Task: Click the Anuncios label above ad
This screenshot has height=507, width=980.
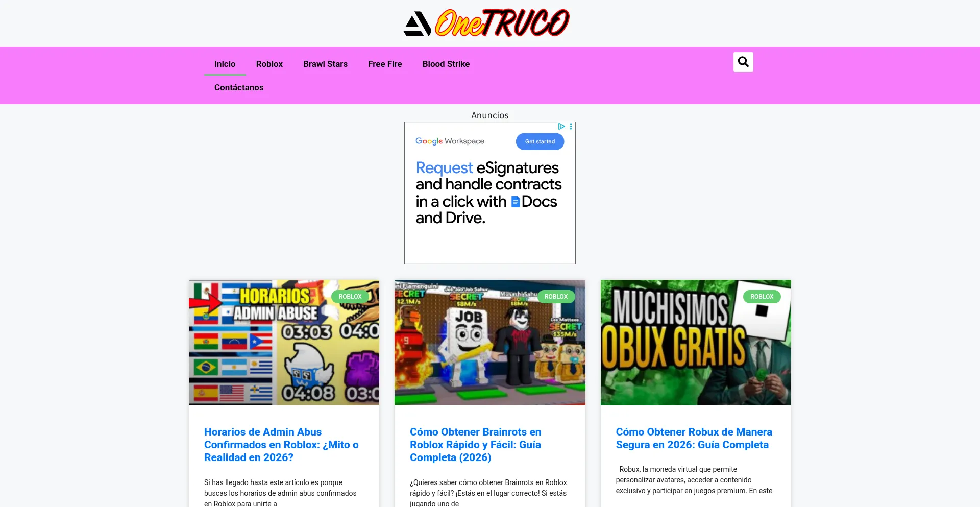Action: [490, 115]
